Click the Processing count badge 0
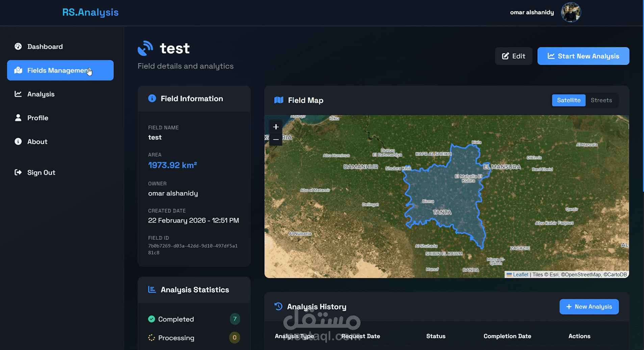The width and height of the screenshot is (644, 350). coord(235,337)
